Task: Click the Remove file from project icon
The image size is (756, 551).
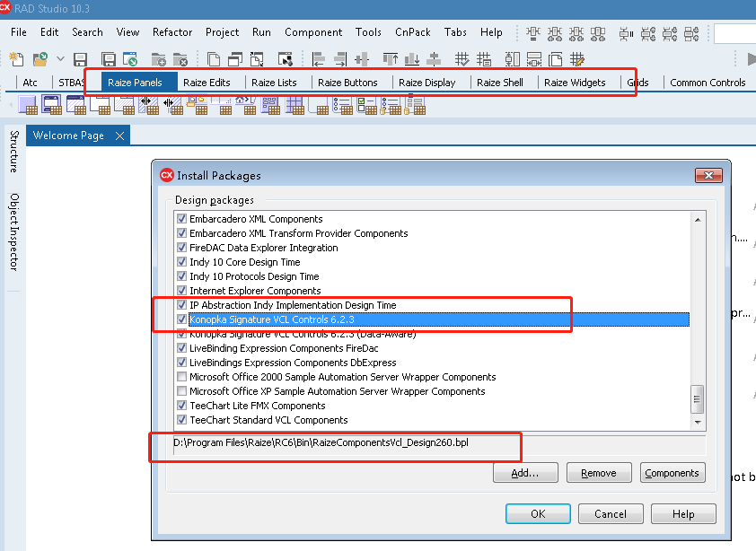Action: pyautogui.click(x=180, y=59)
